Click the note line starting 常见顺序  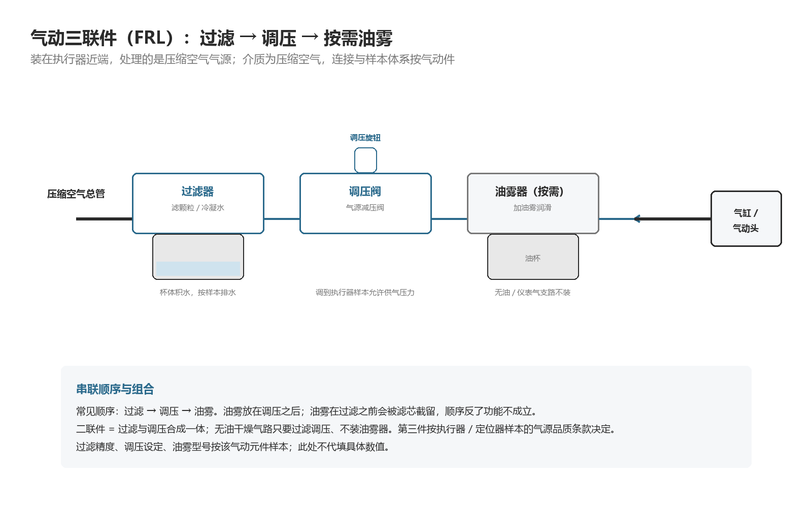pos(308,411)
